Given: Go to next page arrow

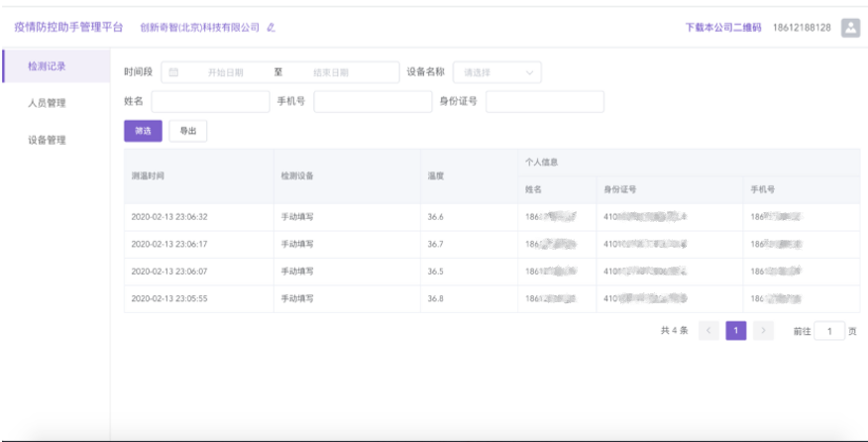Looking at the screenshot, I should click(x=763, y=331).
